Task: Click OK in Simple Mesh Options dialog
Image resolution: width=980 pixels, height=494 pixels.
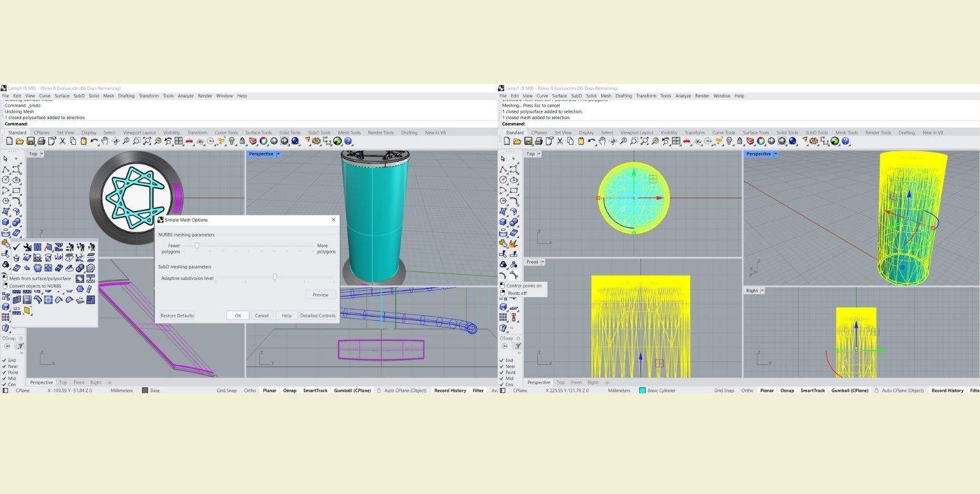Action: [x=238, y=315]
